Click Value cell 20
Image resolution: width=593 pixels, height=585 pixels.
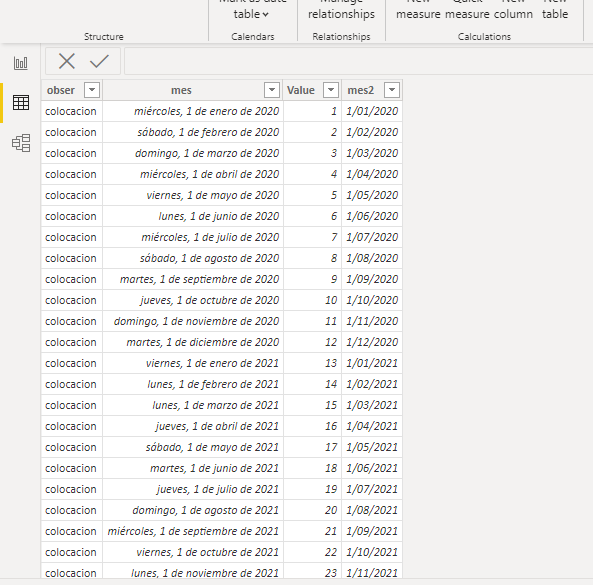click(312, 510)
